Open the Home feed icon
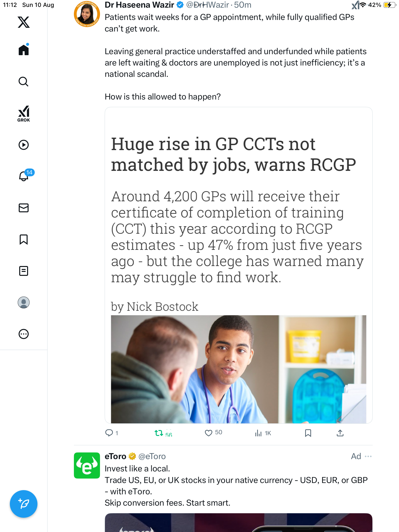 coord(24,50)
